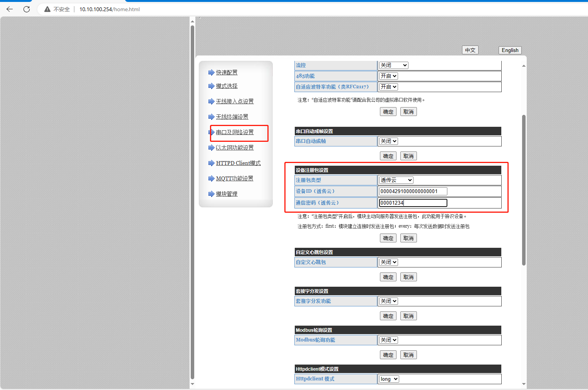Expand the 485功能 dropdown

pos(388,76)
